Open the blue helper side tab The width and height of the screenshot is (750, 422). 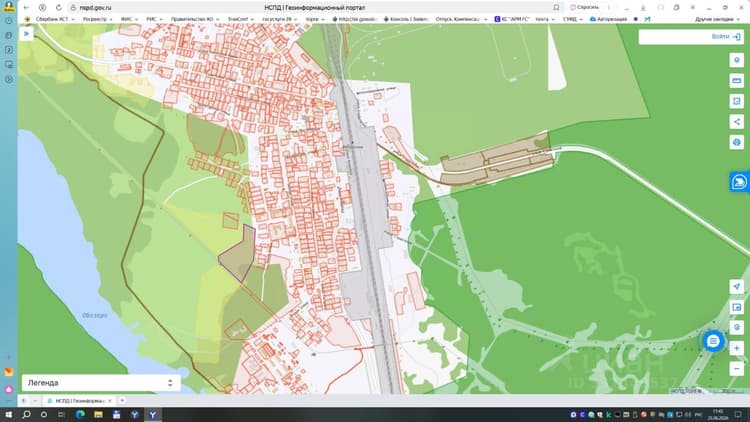739,182
